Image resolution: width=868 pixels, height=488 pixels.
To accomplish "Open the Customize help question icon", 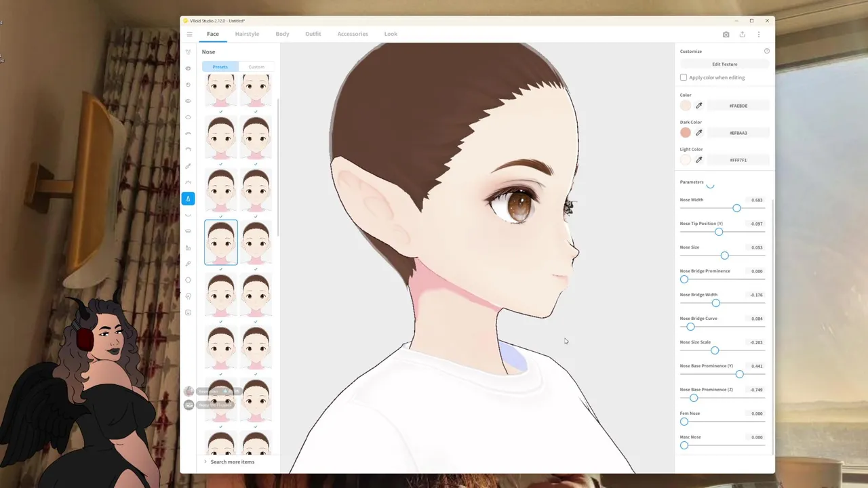I will point(767,51).
